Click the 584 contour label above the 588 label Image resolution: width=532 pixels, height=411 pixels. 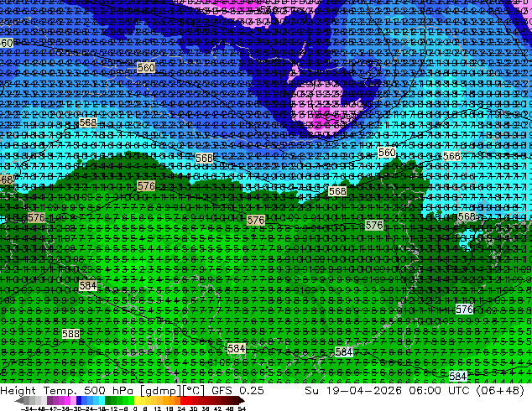coord(88,285)
